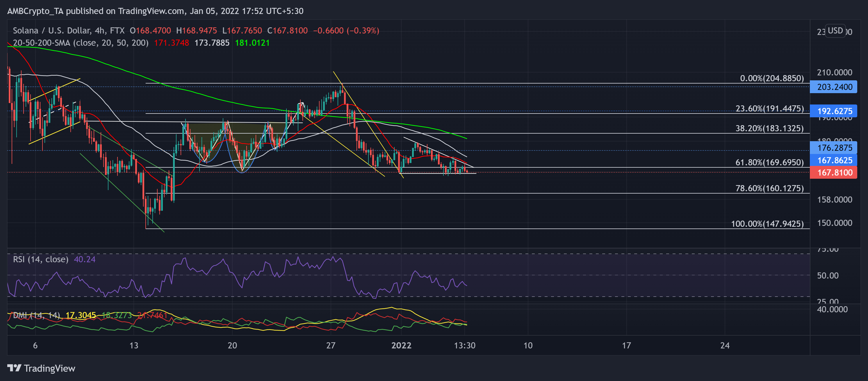
Task: Click the 100.00%(147.9425) Fibonacci label
Action: 767,224
